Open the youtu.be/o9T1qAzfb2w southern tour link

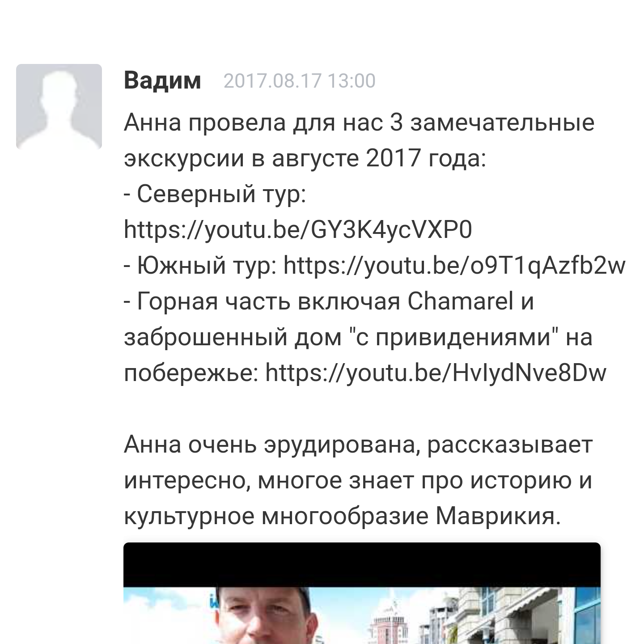[x=454, y=265]
